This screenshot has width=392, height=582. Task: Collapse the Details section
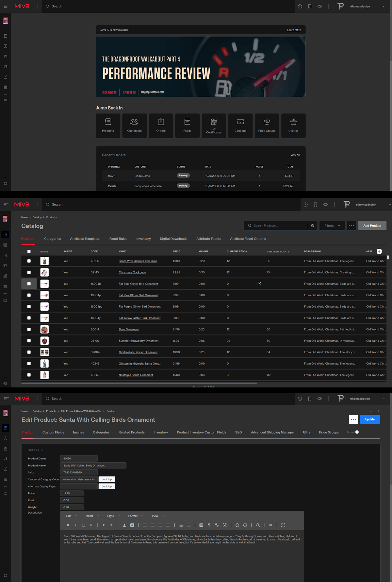(x=36, y=450)
